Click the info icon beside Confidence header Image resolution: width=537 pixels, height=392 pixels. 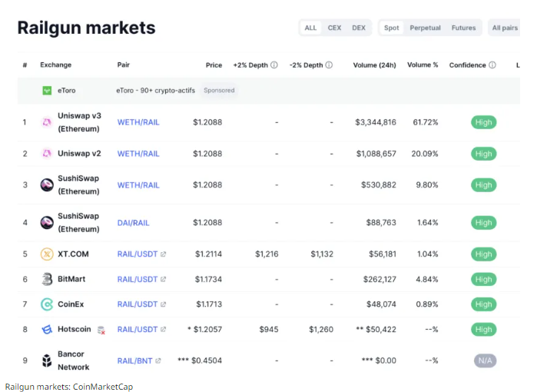[x=492, y=65]
